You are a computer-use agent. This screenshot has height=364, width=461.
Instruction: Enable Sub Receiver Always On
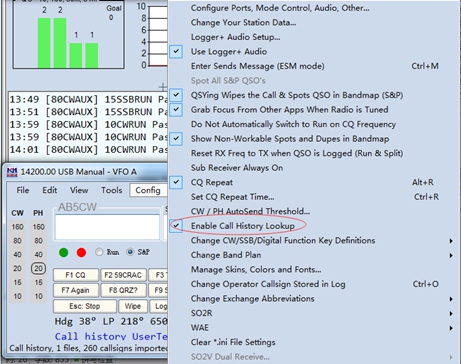237,168
